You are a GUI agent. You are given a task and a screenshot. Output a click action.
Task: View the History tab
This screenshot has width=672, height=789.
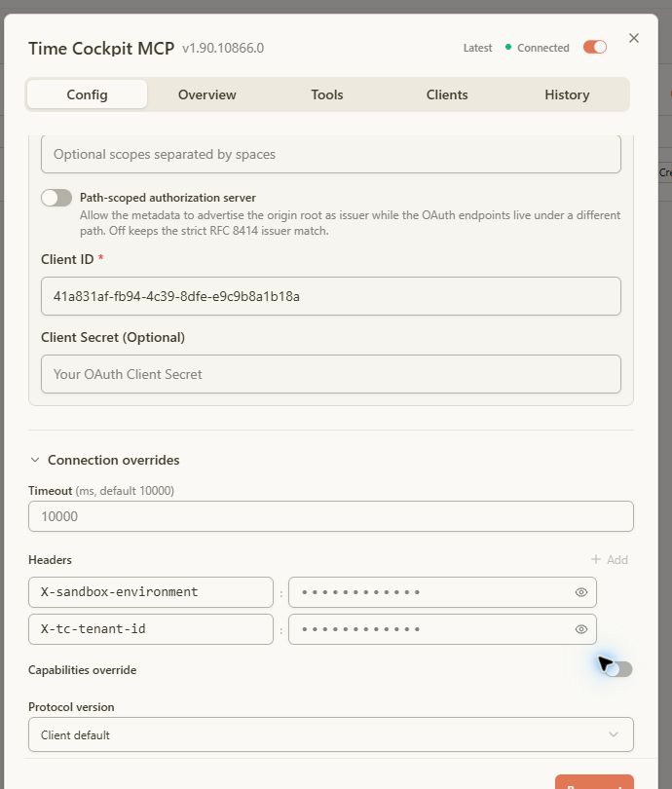(x=567, y=94)
